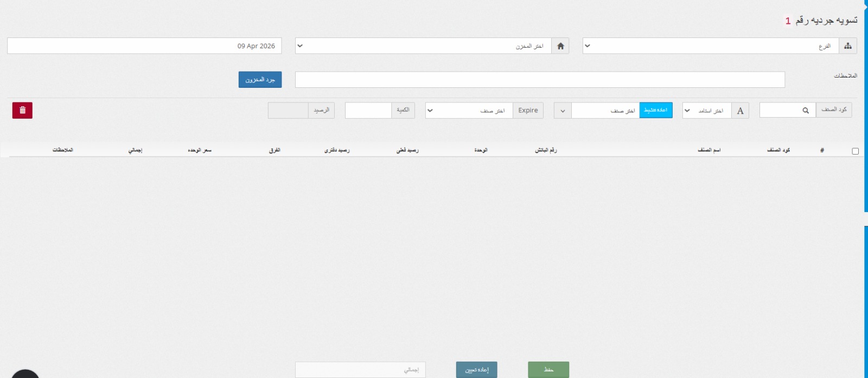Open the اختر استاند dropdown
This screenshot has height=378, width=868.
coord(707,111)
